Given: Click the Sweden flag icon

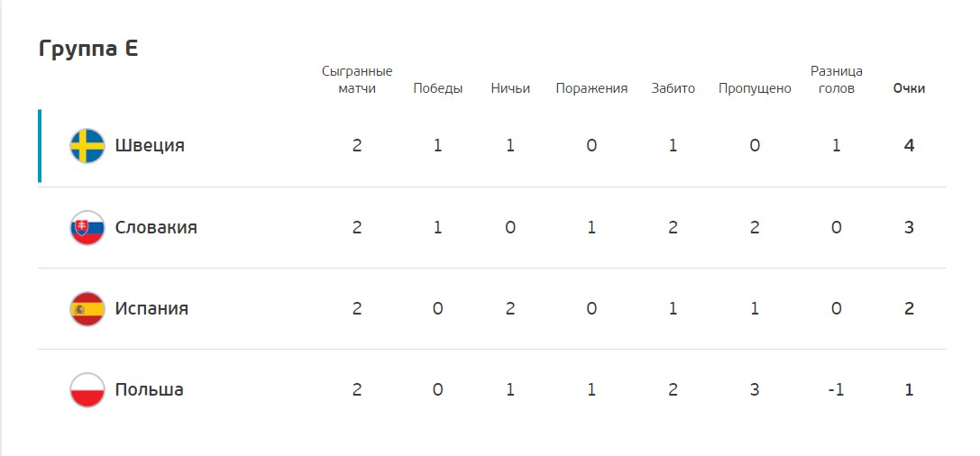Looking at the screenshot, I should click(87, 146).
